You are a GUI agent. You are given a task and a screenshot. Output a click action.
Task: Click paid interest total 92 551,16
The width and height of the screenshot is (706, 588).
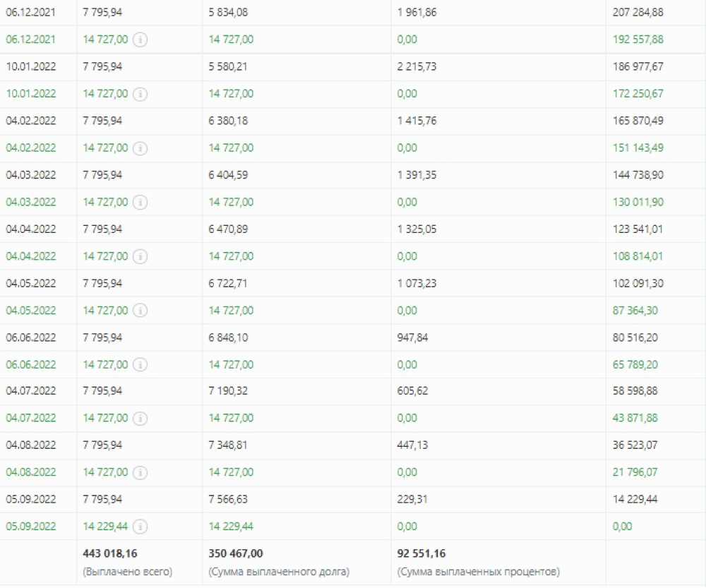point(421,553)
